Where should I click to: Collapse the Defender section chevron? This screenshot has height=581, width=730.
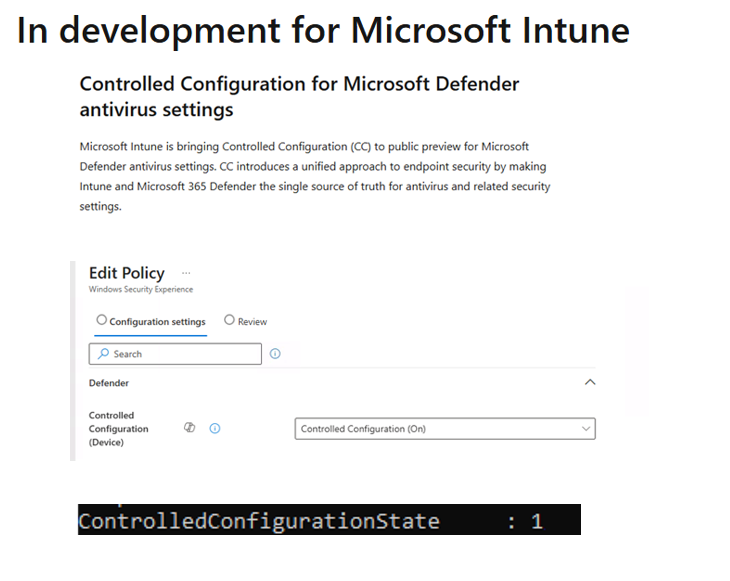(590, 382)
